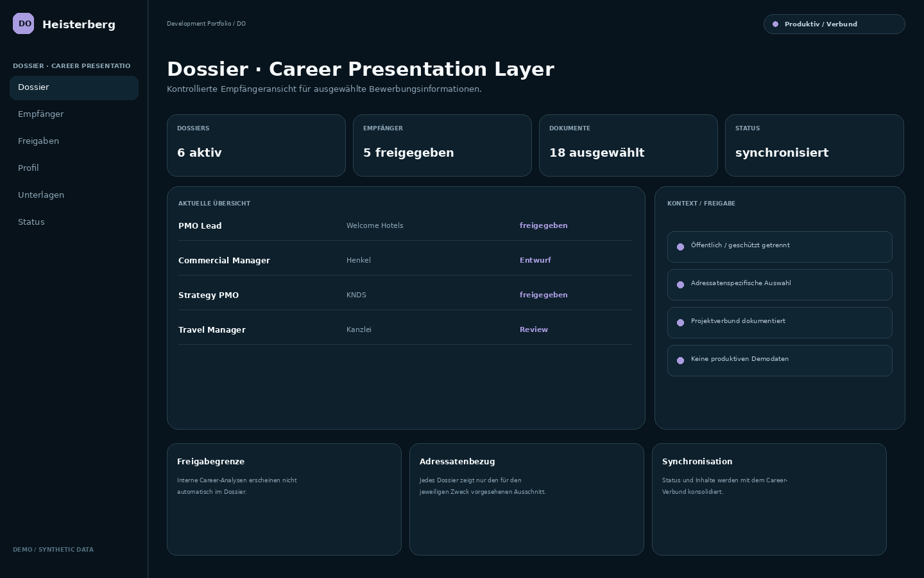Click Aktuelle Übersicht panel heading
Viewport: 924px width, 578px height.
pos(214,204)
